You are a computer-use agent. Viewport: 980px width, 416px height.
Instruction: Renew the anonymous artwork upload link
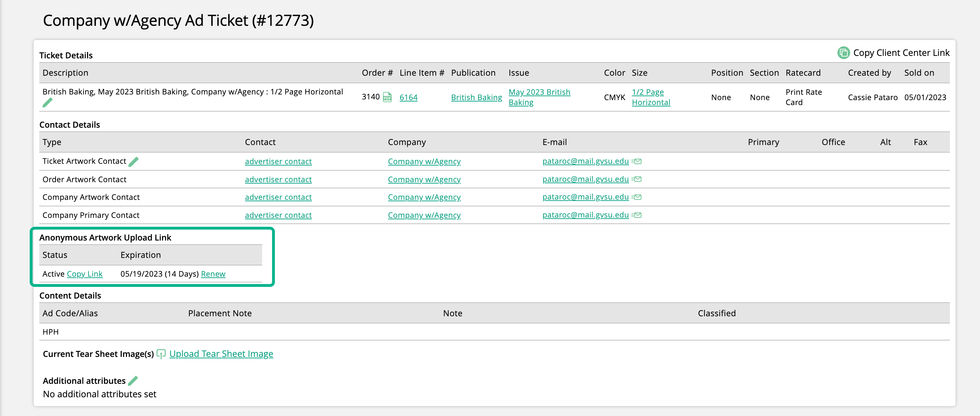pyautogui.click(x=213, y=273)
